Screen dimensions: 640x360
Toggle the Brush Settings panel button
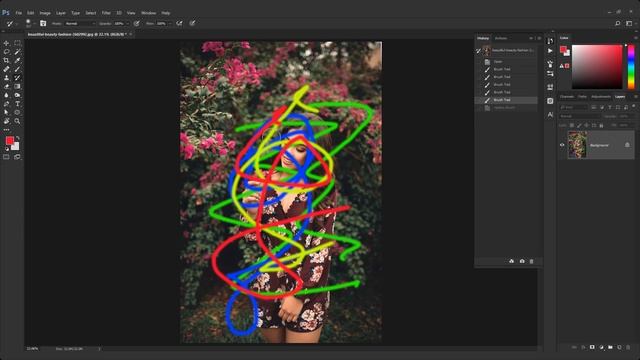43,24
